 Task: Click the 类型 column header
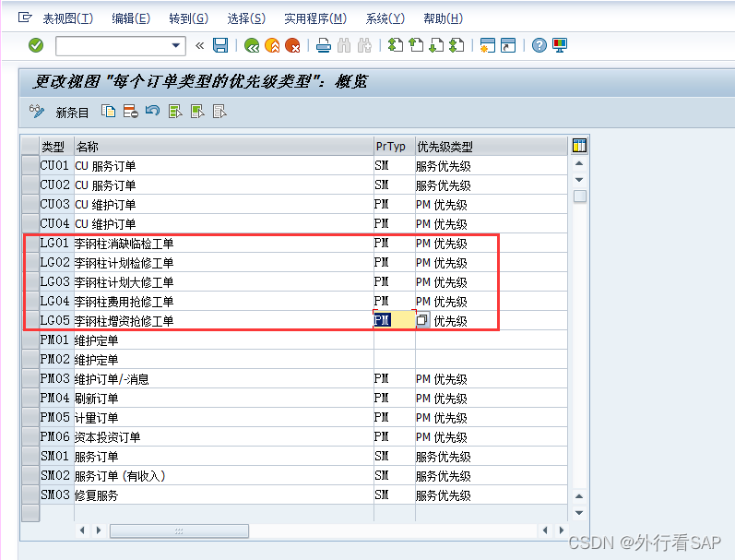click(57, 147)
